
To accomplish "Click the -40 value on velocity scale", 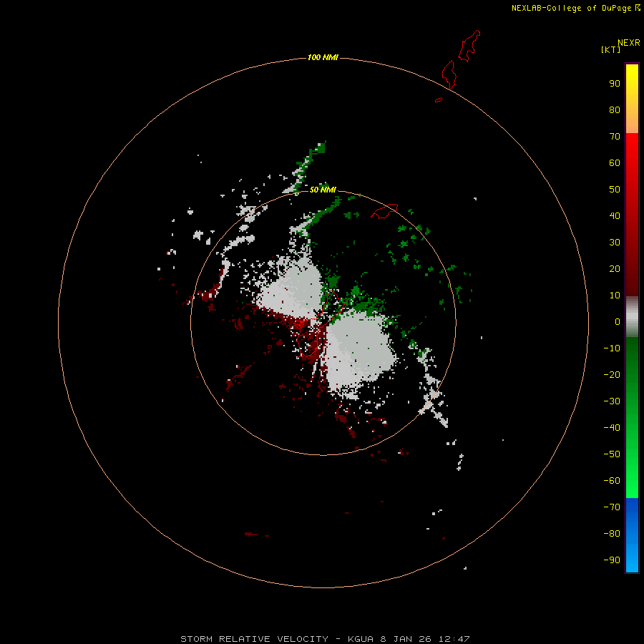I will (x=612, y=428).
